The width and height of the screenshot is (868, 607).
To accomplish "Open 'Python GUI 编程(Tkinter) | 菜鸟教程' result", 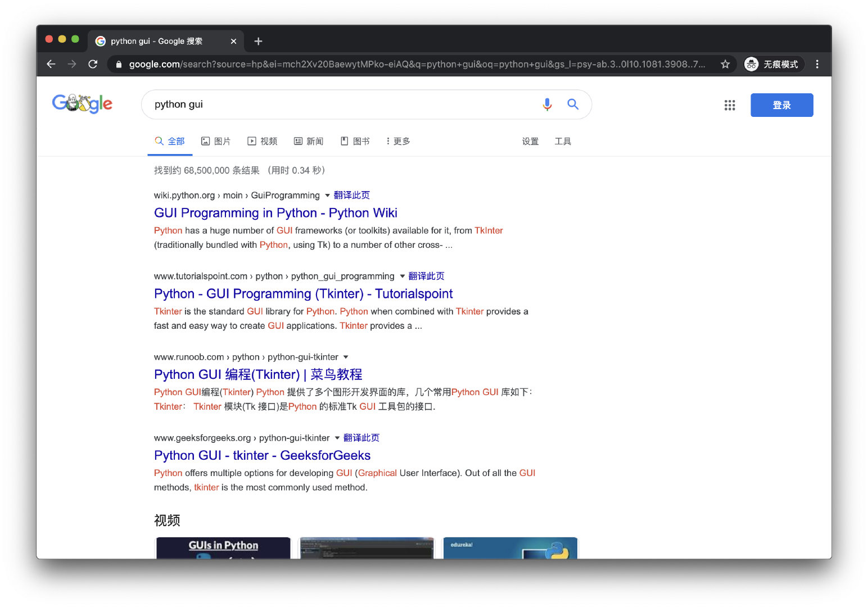I will click(x=258, y=374).
